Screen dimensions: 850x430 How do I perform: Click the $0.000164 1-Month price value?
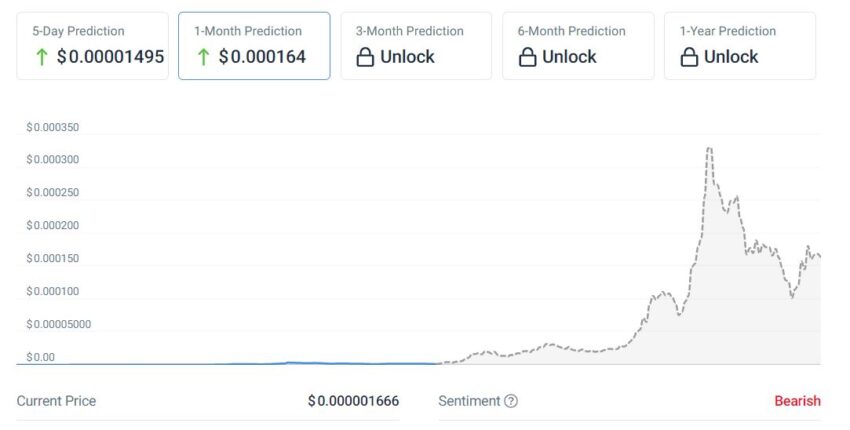[262, 57]
